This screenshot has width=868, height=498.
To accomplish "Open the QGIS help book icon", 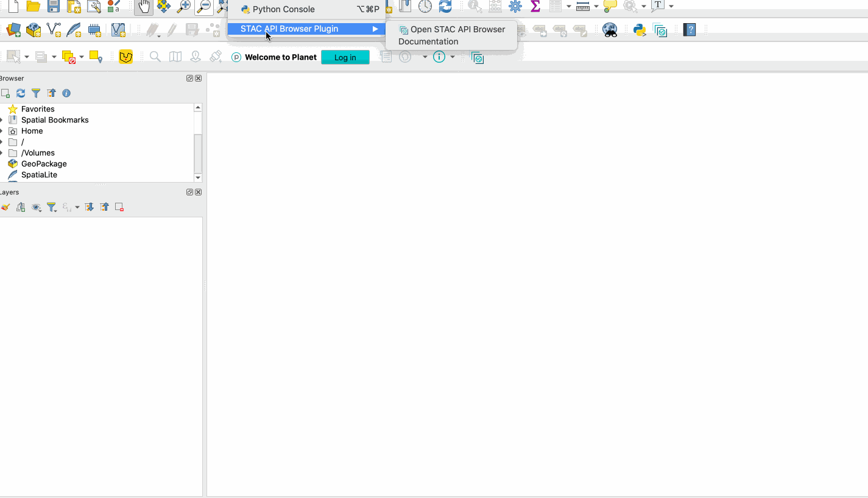I will pyautogui.click(x=690, y=29).
